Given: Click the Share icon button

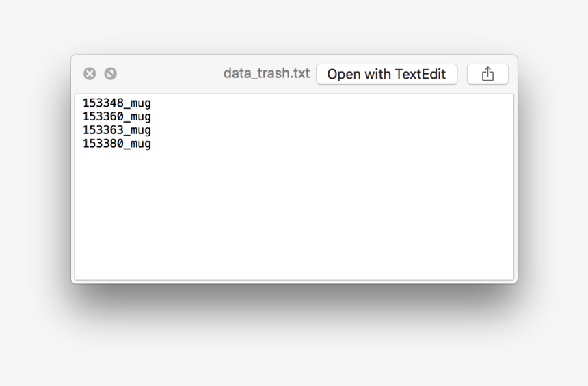Looking at the screenshot, I should point(487,74).
